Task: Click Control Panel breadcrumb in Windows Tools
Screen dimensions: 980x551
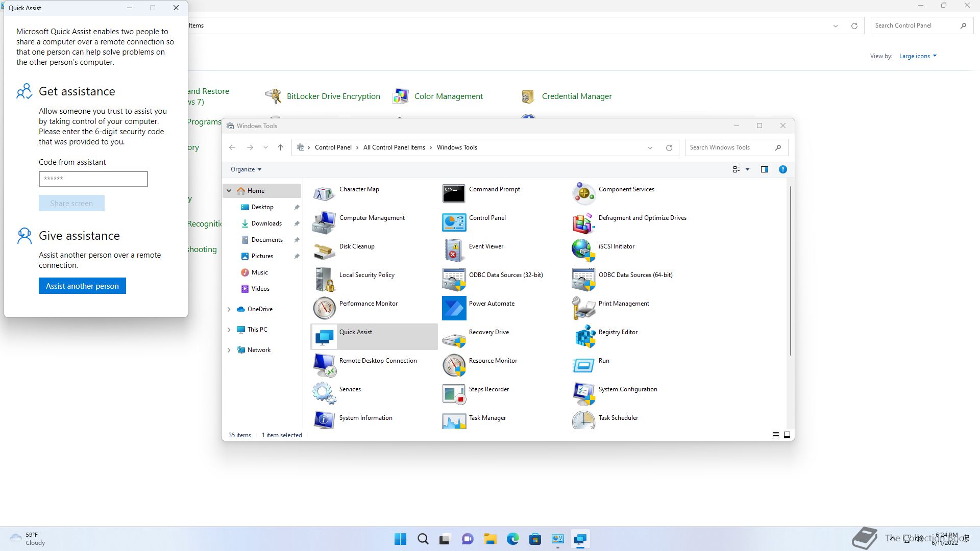Action: click(x=333, y=147)
